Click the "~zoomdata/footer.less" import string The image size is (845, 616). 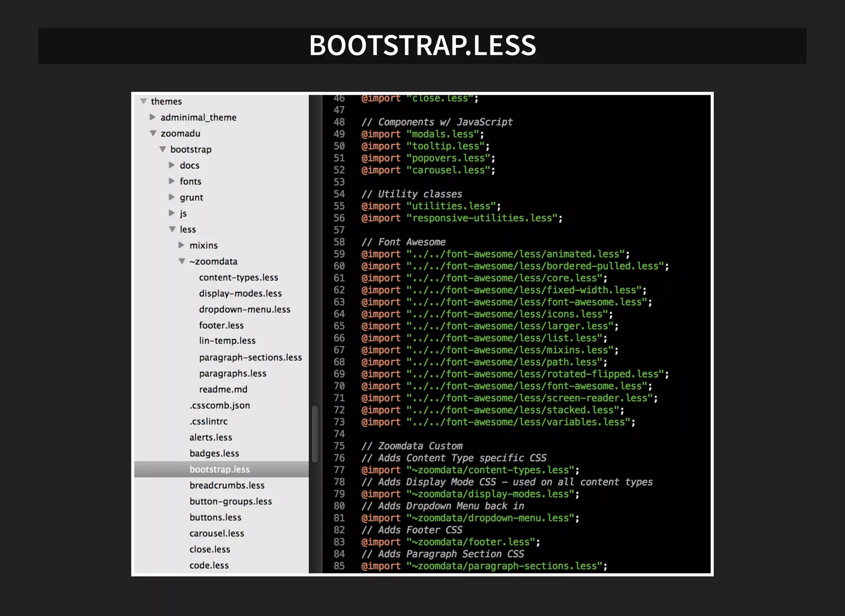(471, 542)
